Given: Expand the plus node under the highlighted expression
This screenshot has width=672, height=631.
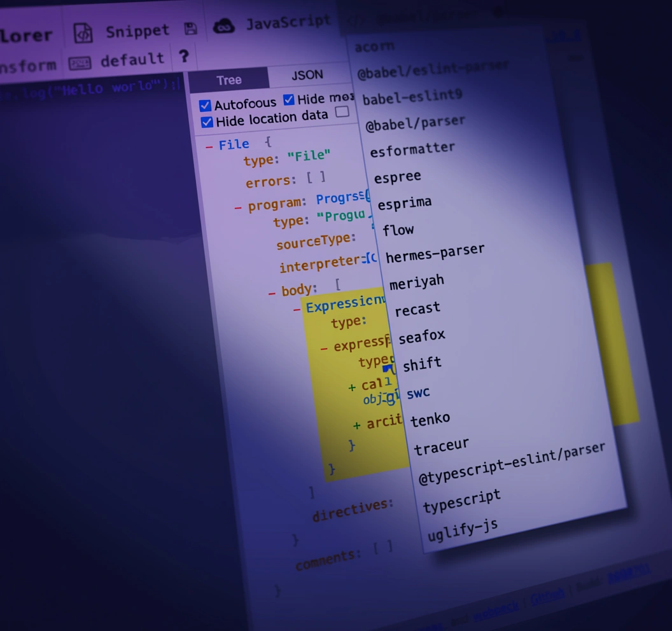Looking at the screenshot, I should (x=352, y=387).
